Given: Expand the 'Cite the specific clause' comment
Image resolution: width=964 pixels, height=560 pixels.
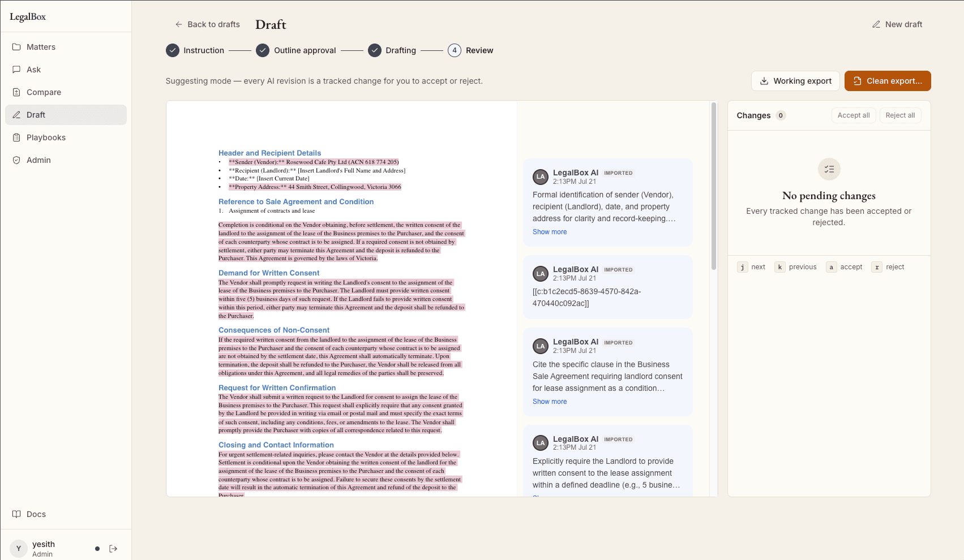Looking at the screenshot, I should 550,402.
